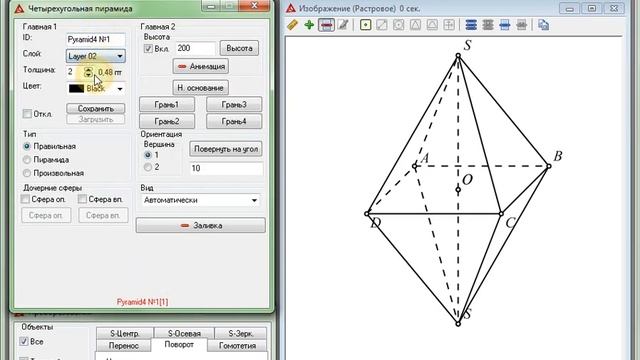Click the 'Н. основание' button
The height and width of the screenshot is (360, 640).
tap(200, 88)
